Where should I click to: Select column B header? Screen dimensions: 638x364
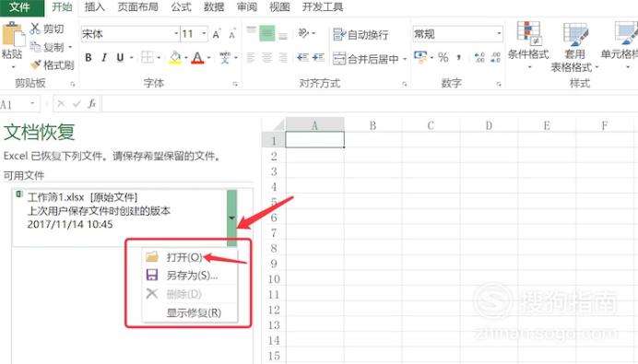(x=372, y=125)
